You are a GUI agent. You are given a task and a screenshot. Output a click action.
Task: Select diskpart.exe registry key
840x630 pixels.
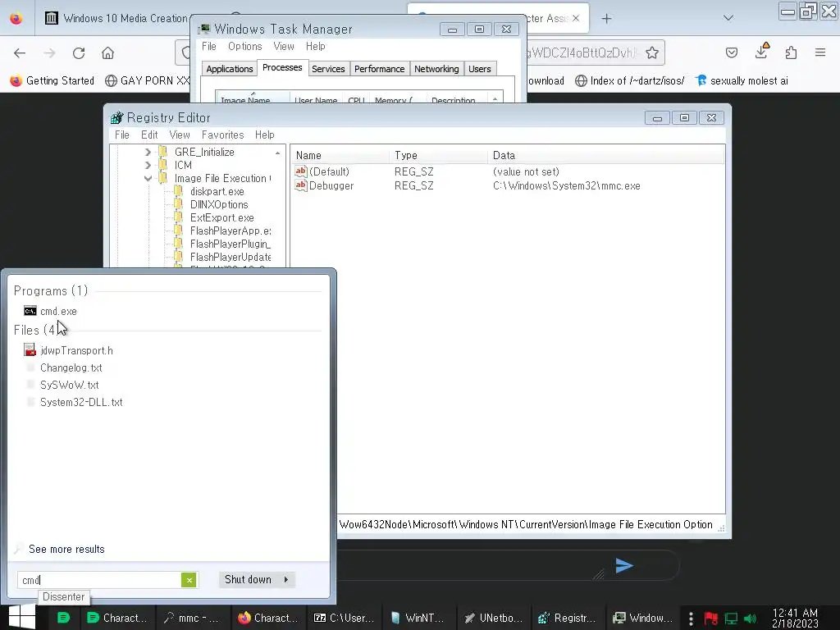tap(217, 192)
